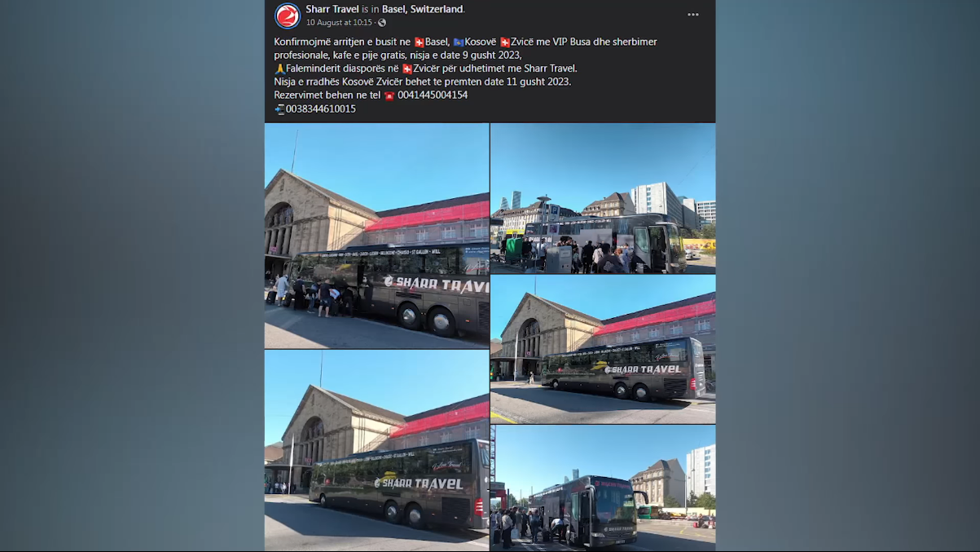Open the Sharr Travel profile picture

(x=288, y=15)
